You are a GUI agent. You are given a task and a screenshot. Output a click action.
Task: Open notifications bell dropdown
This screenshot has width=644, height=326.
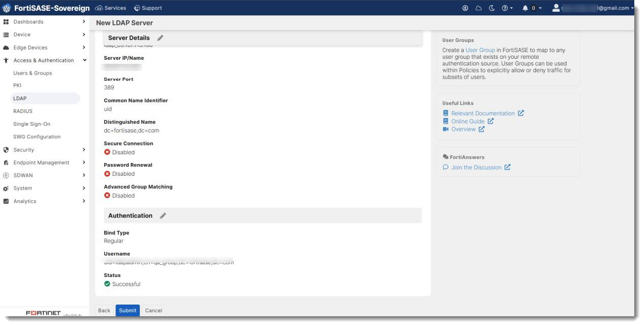tap(532, 8)
